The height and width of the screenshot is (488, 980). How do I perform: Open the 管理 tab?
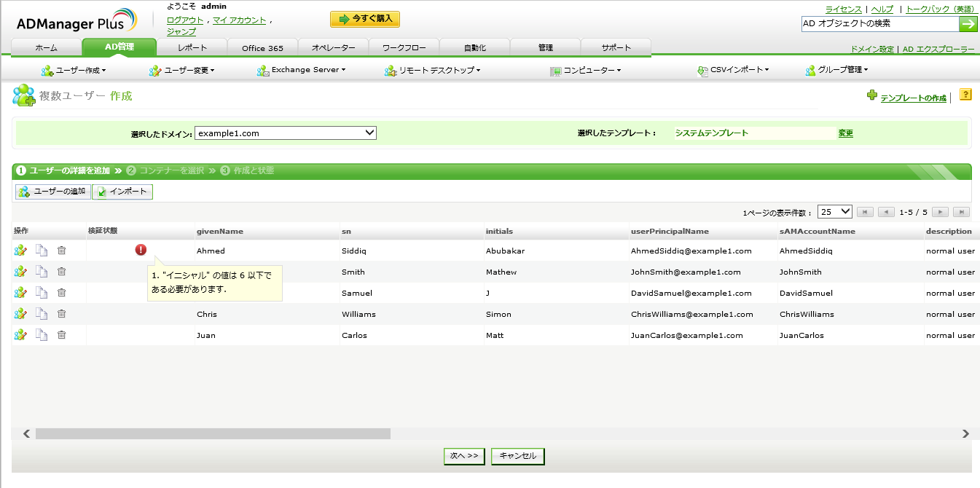(546, 47)
